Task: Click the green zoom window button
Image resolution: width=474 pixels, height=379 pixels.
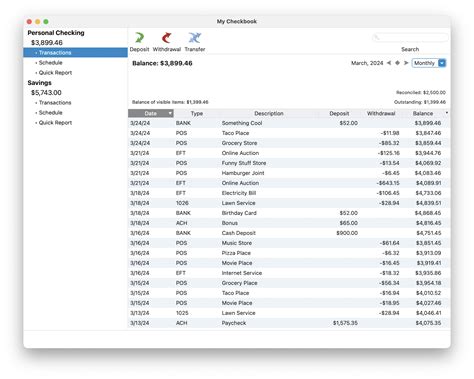Action: [46, 21]
